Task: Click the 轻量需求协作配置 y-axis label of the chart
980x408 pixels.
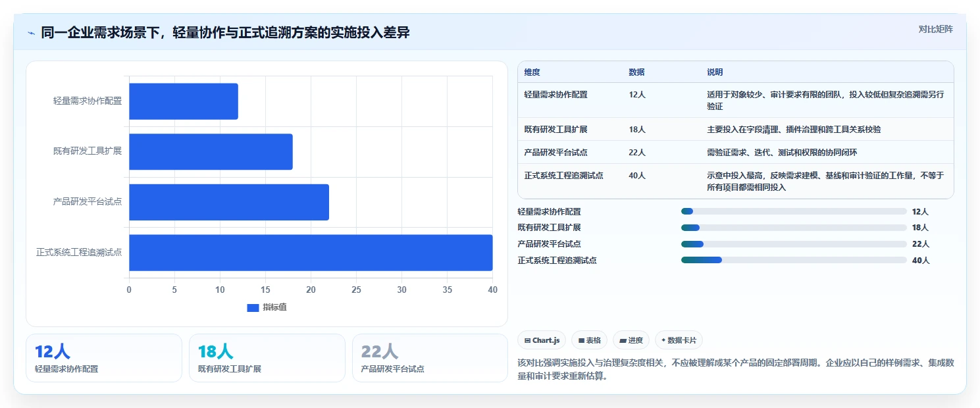Action: pyautogui.click(x=88, y=101)
